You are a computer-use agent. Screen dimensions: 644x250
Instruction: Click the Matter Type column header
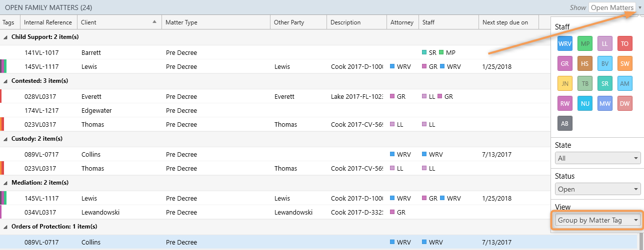[215, 22]
